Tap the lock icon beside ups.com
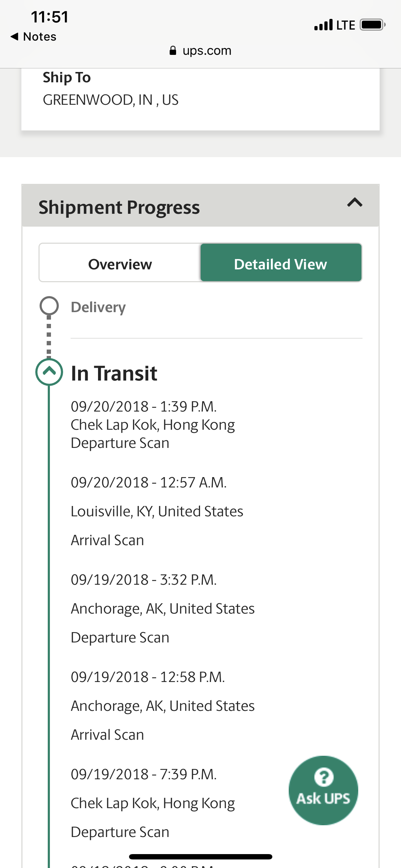 (x=173, y=51)
